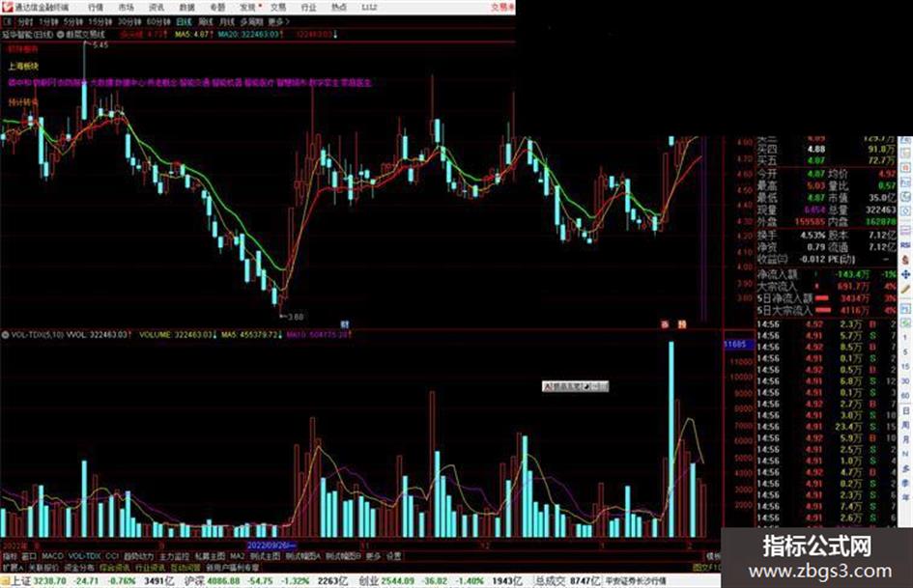Screen dimensions: 913x588
Task: Click the 通达信 app logo icon
Action: (x=7, y=8)
